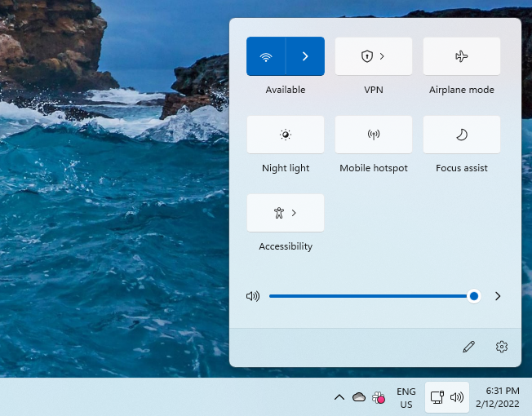The width and height of the screenshot is (532, 416).
Task: Click the network icon in the taskbar
Action: click(x=437, y=397)
